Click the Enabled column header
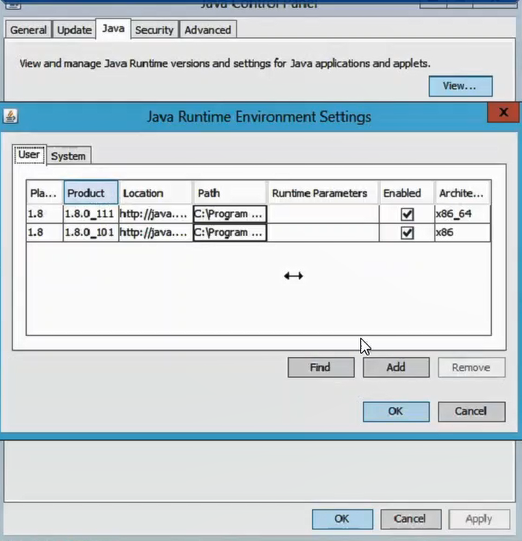This screenshot has width=522, height=541. [406, 193]
